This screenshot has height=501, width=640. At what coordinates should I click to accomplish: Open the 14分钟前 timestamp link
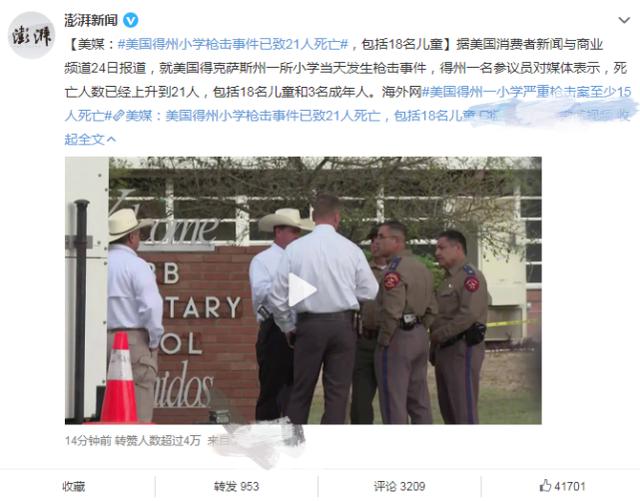click(88, 441)
